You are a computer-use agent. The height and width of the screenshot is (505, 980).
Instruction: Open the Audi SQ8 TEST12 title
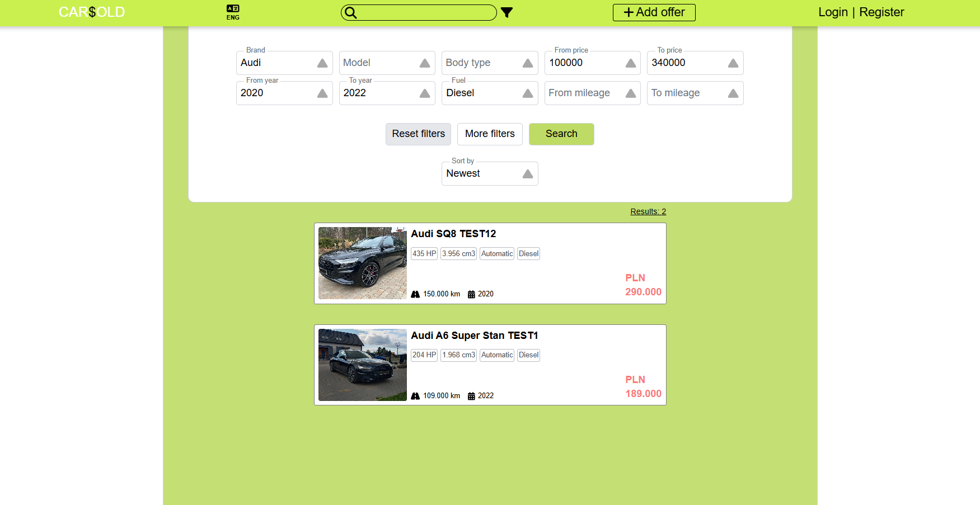click(x=453, y=234)
